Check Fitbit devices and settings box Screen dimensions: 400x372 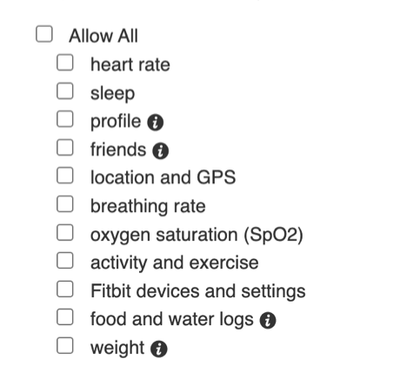[x=65, y=289]
